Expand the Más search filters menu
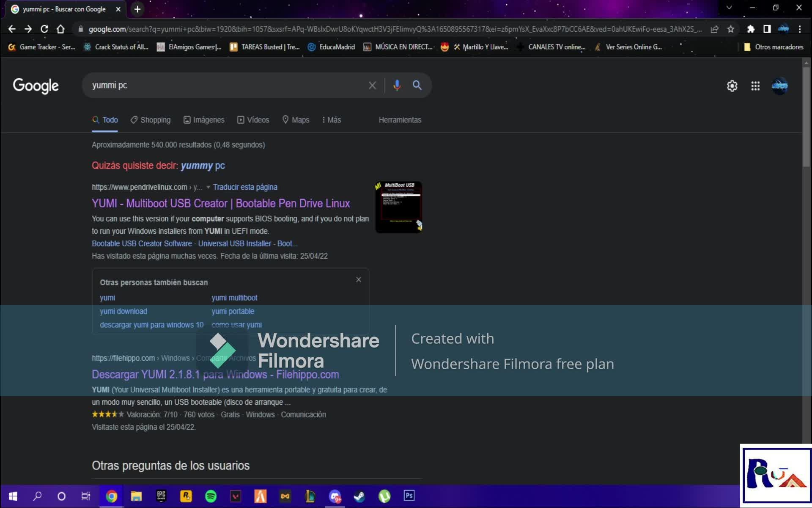 (x=332, y=120)
